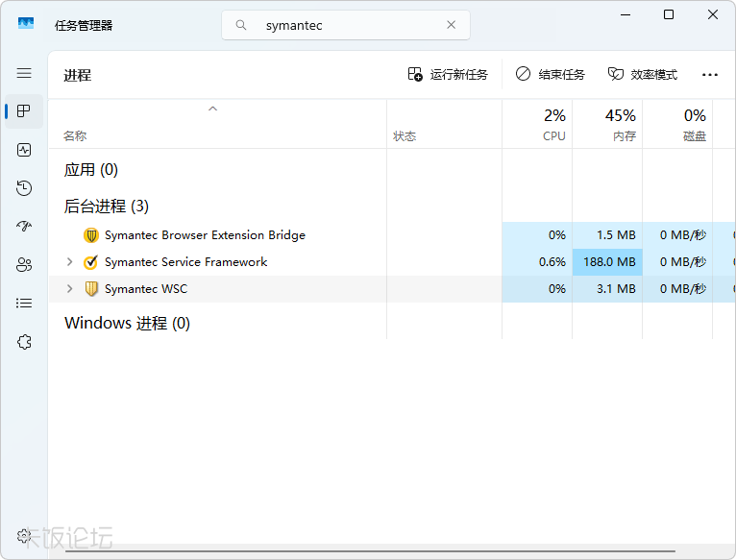This screenshot has width=736, height=560.
Task: Click the sort arrow above the 名称 column
Action: coord(212,109)
